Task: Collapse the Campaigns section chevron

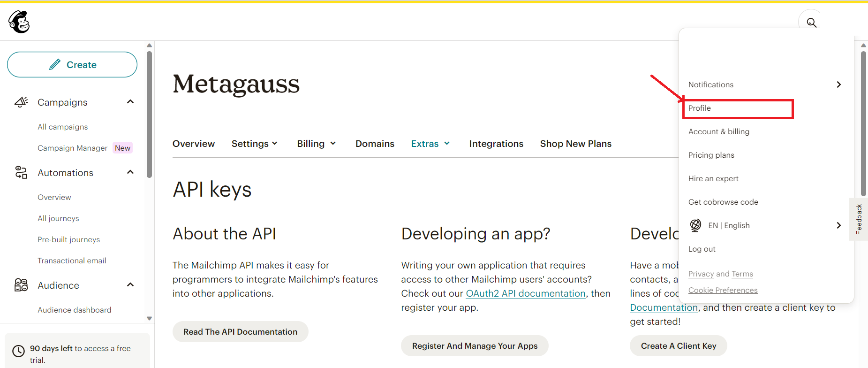Action: point(130,102)
